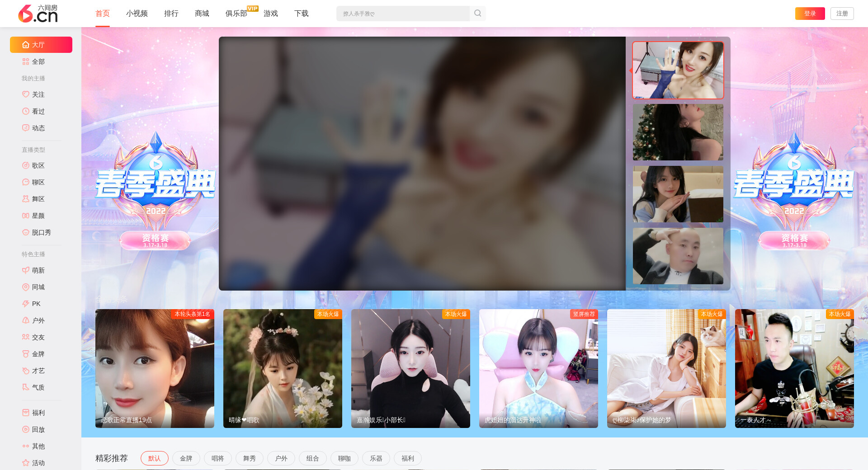This screenshot has height=470, width=868.
Task: Click the 其他 icon in sidebar
Action: click(x=26, y=446)
